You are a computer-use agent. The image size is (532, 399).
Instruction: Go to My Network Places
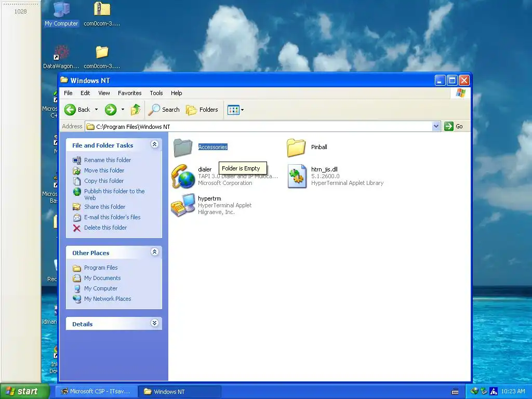107,299
